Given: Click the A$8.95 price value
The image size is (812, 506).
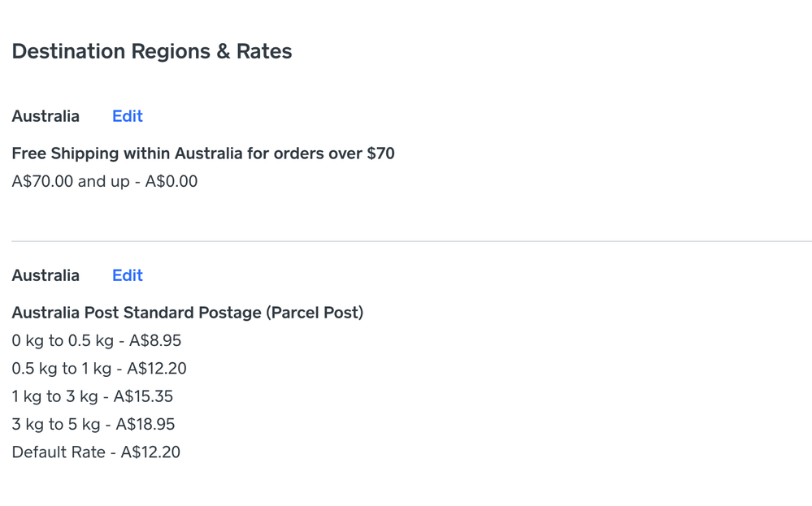Looking at the screenshot, I should point(155,340).
